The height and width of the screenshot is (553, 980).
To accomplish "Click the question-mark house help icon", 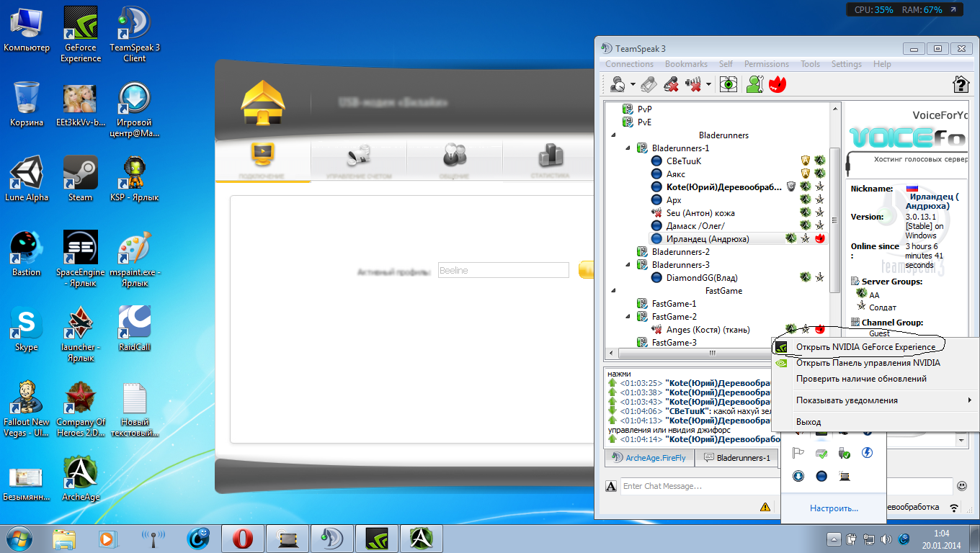I will pyautogui.click(x=961, y=85).
